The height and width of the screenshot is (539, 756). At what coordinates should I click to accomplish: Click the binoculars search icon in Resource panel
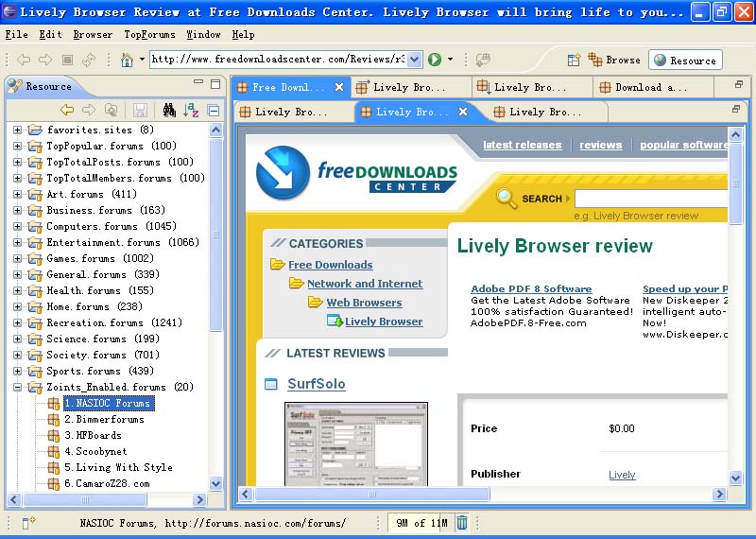(x=169, y=110)
